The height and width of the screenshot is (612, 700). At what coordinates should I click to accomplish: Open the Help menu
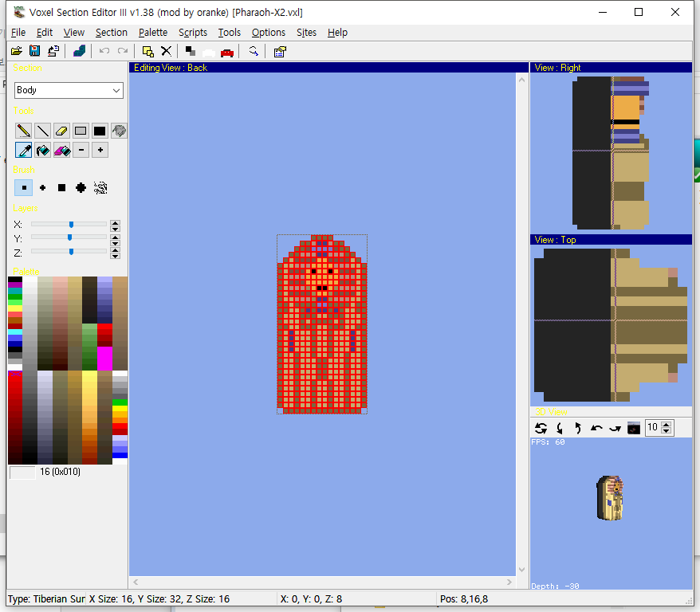[x=337, y=33]
